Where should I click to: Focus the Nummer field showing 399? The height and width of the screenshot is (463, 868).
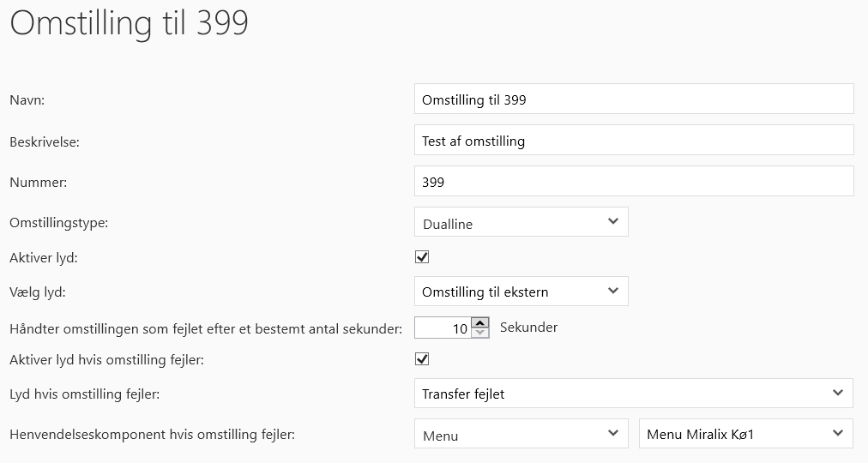(x=633, y=182)
